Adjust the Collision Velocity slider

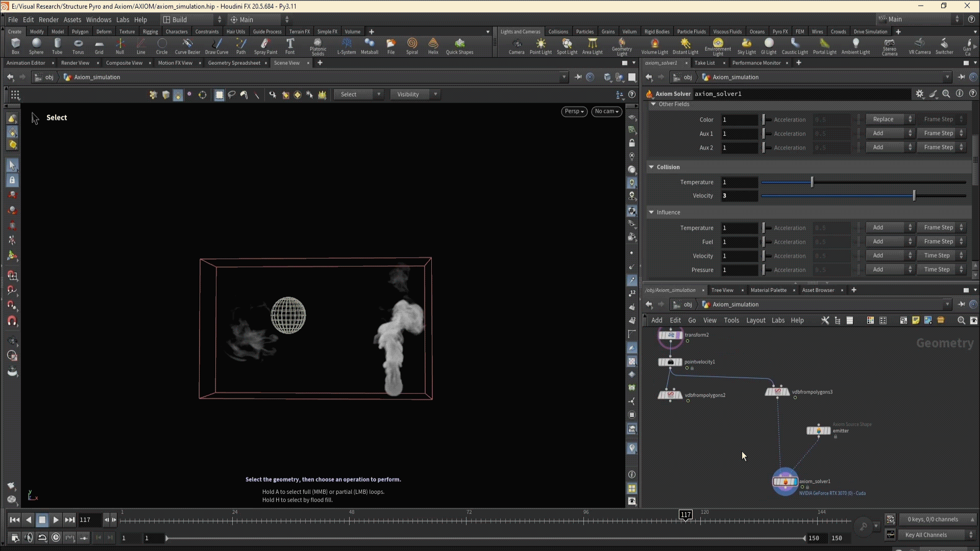click(914, 196)
